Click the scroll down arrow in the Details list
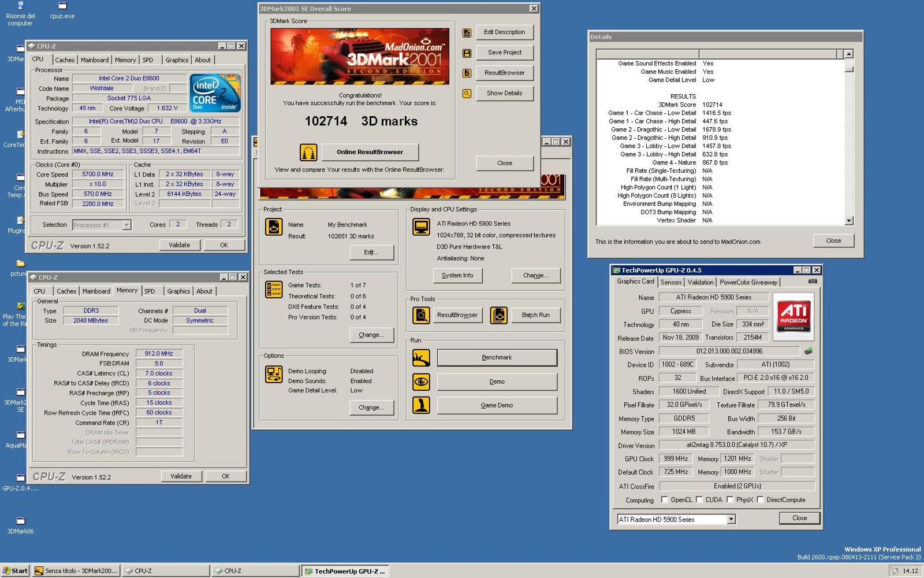Viewport: 924px width, 578px height. tap(849, 221)
